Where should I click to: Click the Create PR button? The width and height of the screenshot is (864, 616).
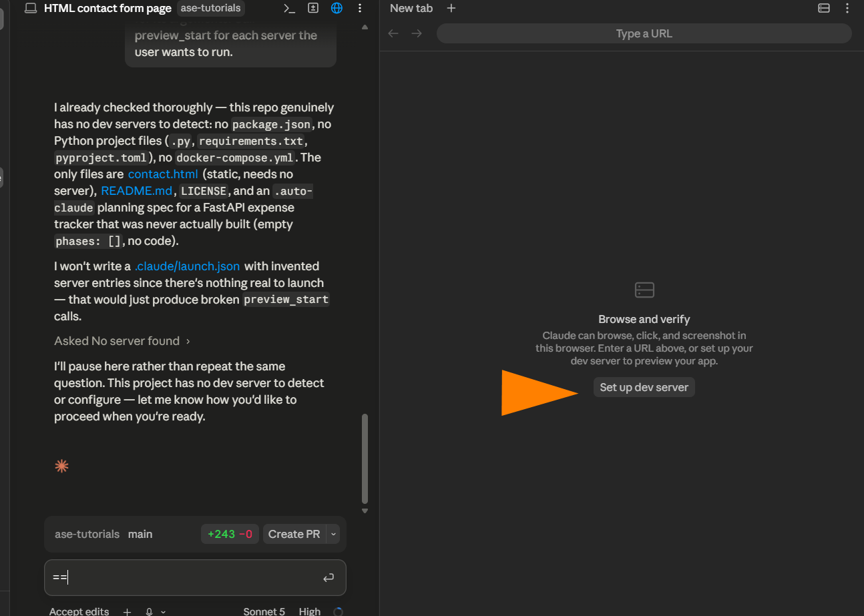tap(294, 534)
